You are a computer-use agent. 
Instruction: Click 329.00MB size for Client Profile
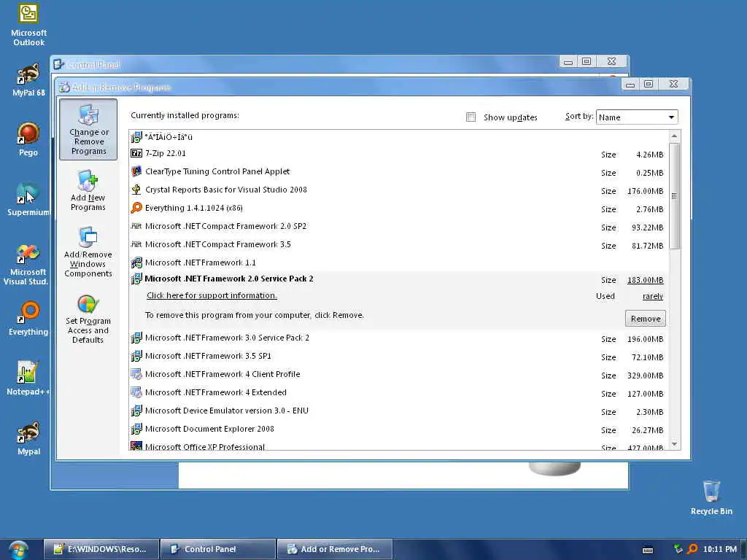point(645,376)
